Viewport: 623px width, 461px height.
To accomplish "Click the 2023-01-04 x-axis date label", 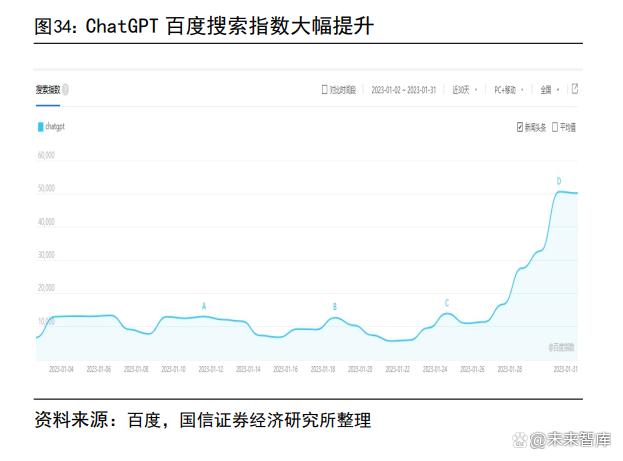I will [x=61, y=369].
